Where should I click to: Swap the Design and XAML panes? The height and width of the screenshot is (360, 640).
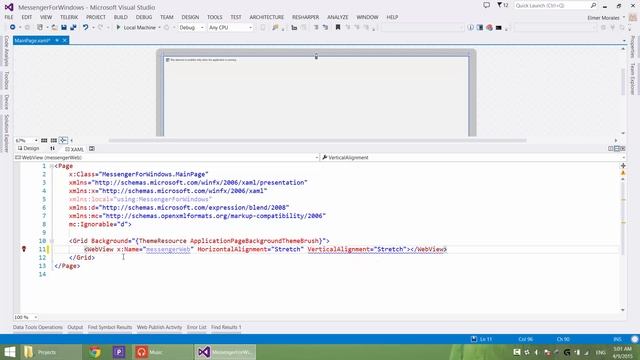tap(52, 149)
